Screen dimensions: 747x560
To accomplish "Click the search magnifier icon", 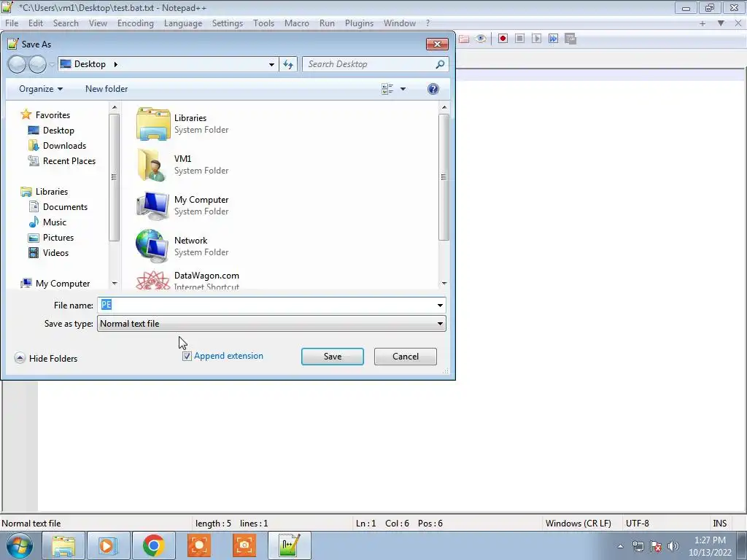I will pos(440,64).
